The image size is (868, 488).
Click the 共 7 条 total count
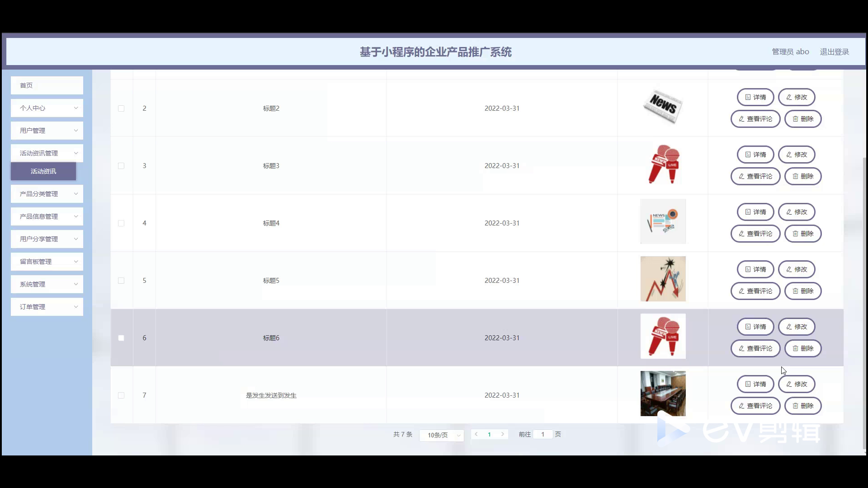click(x=403, y=434)
